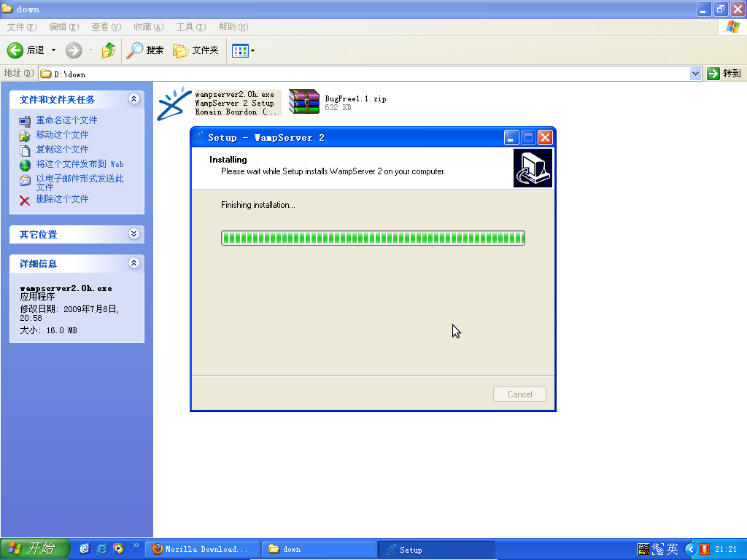Switch to down folder taskbar button

coord(320,549)
